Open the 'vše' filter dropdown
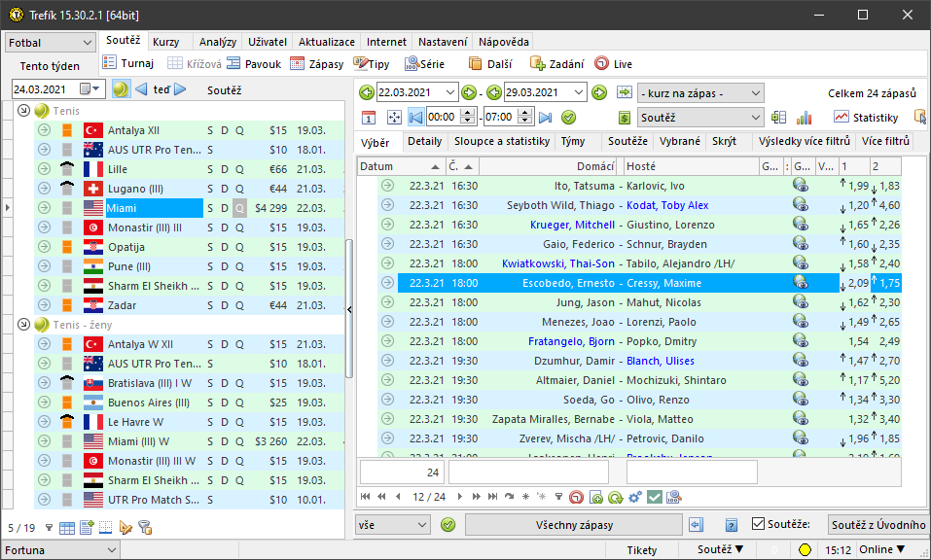 point(393,525)
